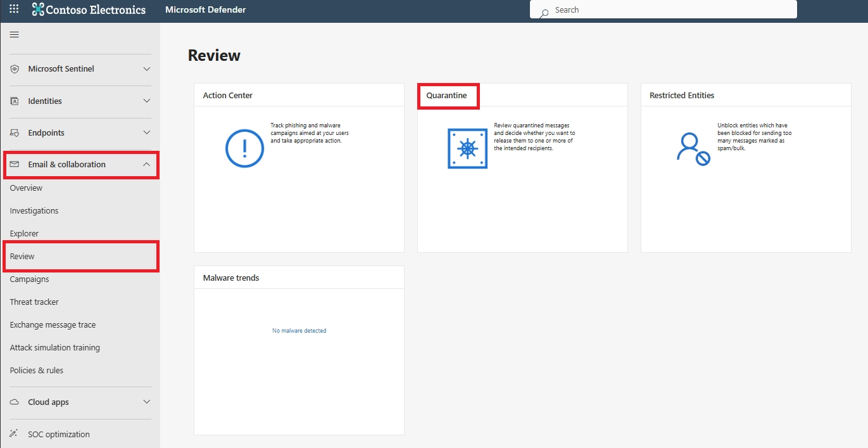Open the Attack simulation training page
This screenshot has width=868, height=448.
click(x=55, y=347)
